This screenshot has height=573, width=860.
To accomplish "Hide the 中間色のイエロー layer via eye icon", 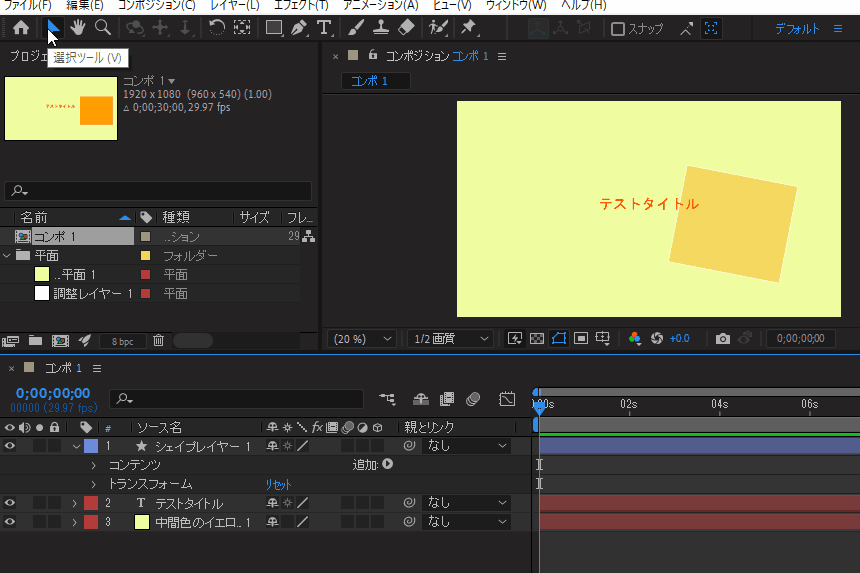I will [x=9, y=522].
